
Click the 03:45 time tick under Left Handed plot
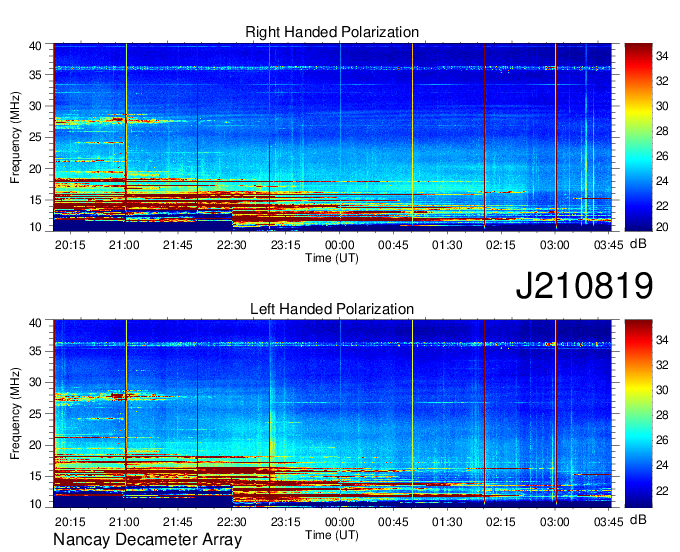(608, 522)
